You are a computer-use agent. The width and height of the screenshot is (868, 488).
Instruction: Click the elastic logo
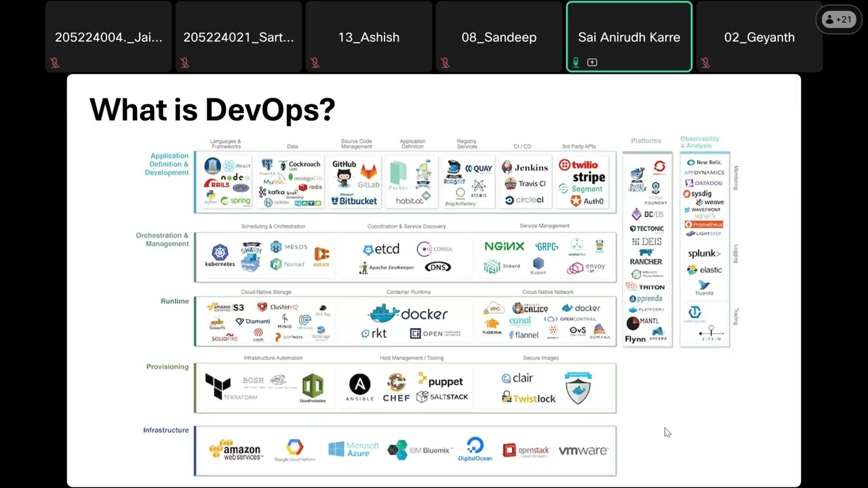[705, 270]
